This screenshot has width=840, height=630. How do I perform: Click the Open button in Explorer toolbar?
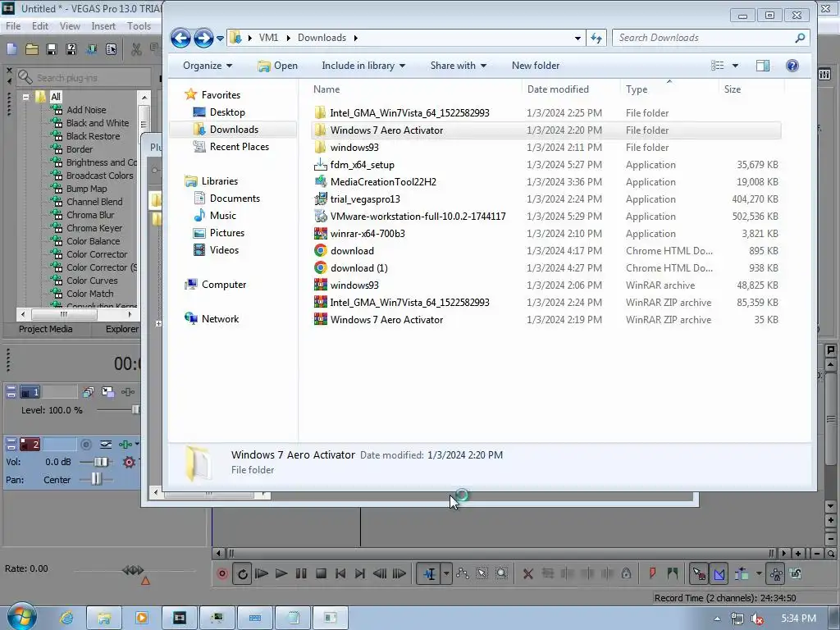(x=277, y=66)
